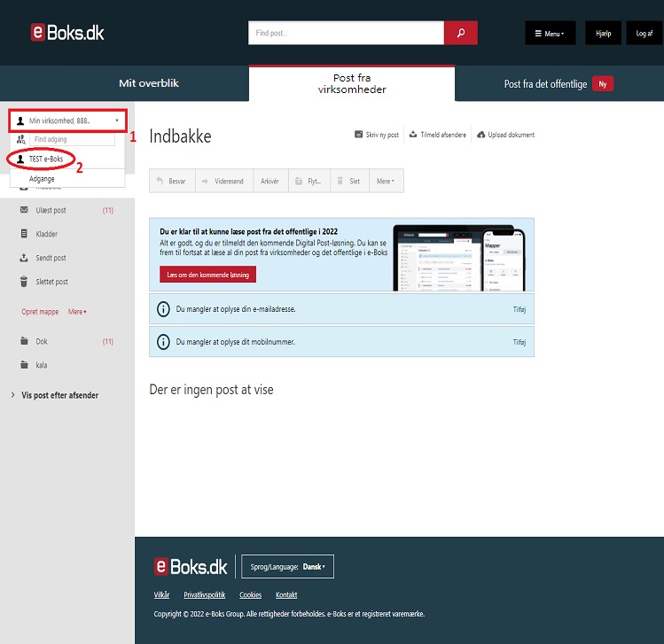This screenshot has width=664, height=644.
Task: Open the Menu dropdown in the header
Action: [x=550, y=33]
